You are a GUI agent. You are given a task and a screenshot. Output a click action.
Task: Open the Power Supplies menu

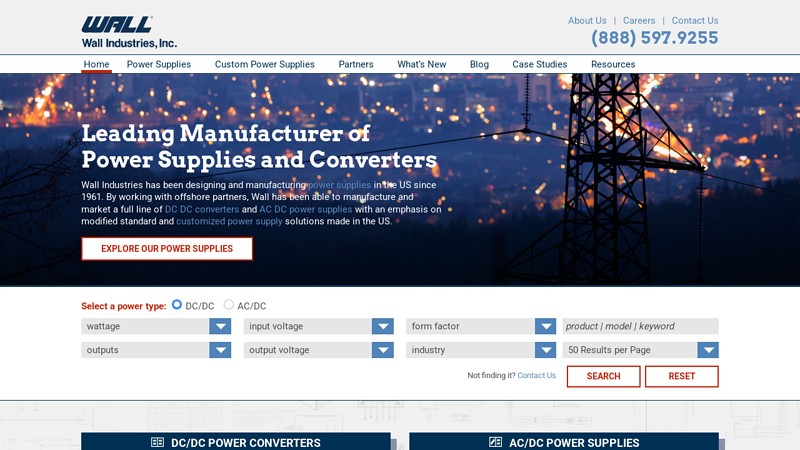[159, 64]
